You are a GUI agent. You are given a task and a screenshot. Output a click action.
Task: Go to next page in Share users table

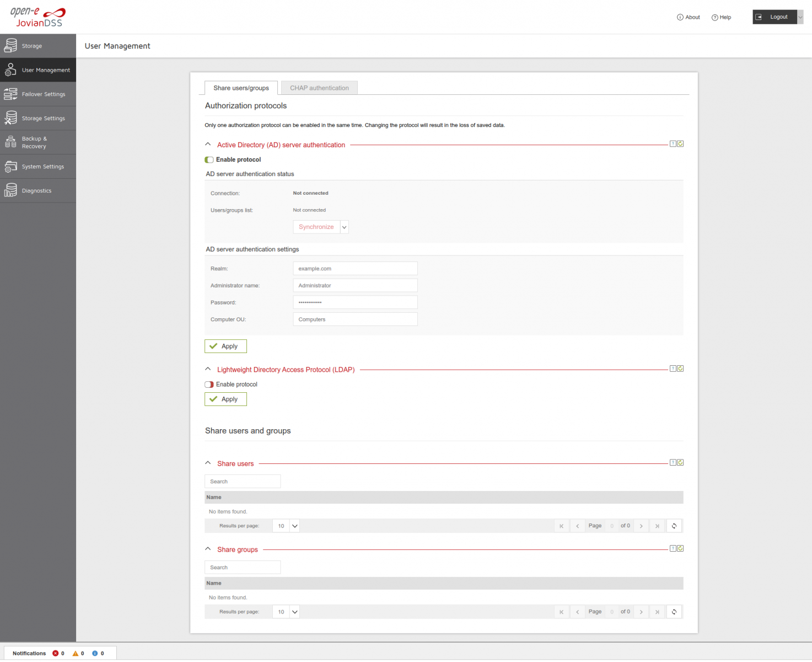click(x=641, y=526)
